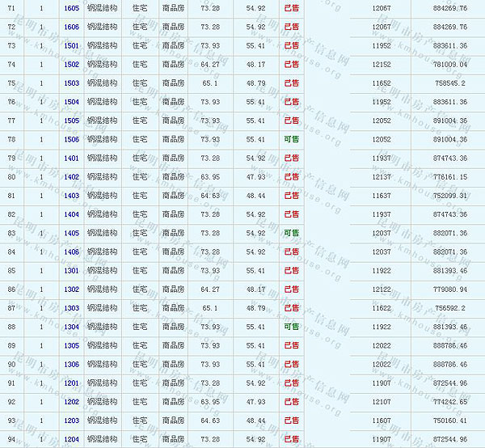Open unit 1301 link
485x448 pixels.
click(71, 270)
